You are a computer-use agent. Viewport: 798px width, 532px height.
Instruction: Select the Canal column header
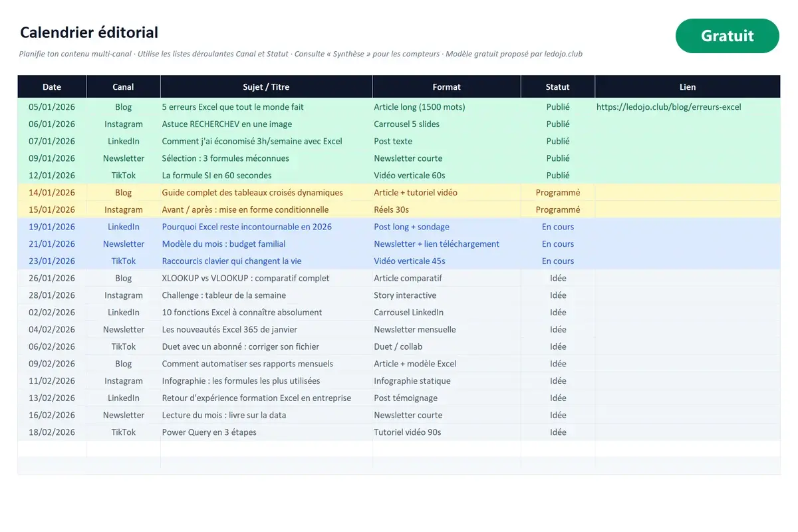(x=123, y=86)
